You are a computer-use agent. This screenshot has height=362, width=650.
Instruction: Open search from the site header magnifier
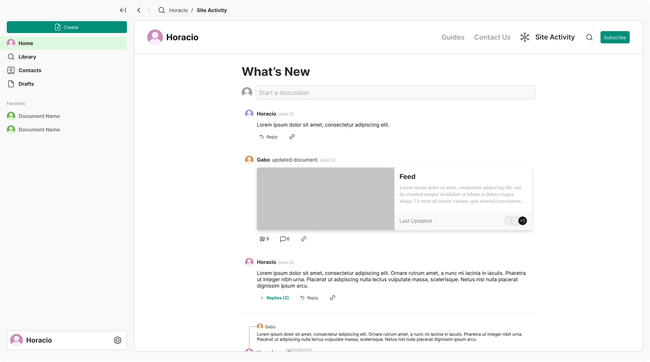[589, 37]
